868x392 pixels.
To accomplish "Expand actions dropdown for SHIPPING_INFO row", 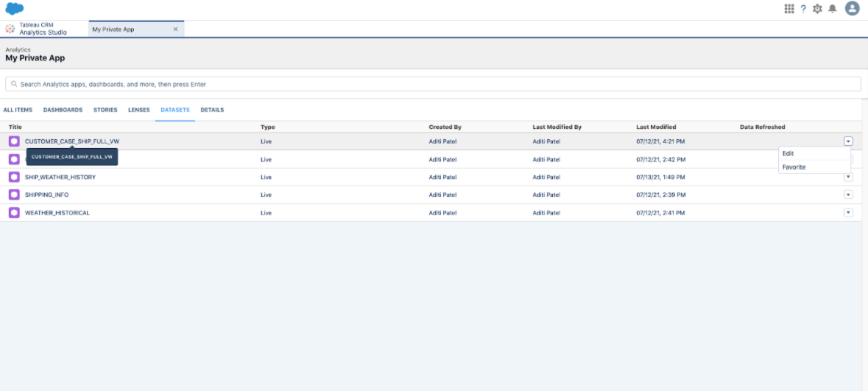I will tap(848, 195).
